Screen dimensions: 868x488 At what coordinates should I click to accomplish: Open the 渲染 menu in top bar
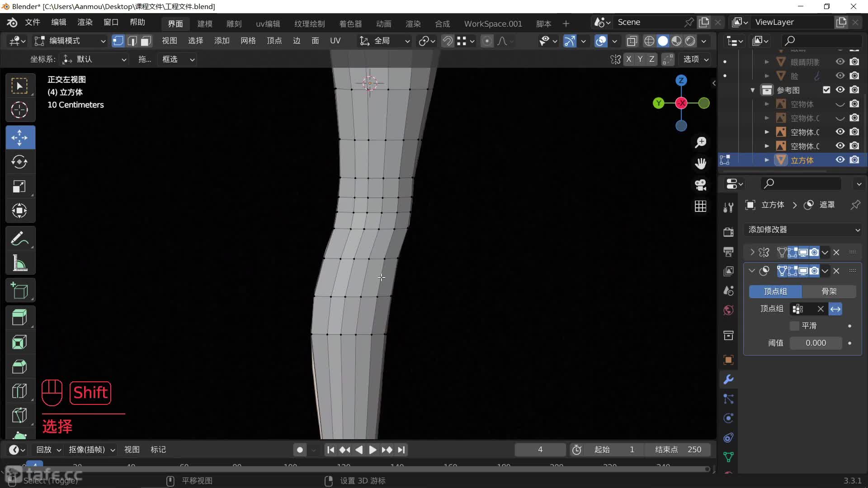(x=85, y=22)
